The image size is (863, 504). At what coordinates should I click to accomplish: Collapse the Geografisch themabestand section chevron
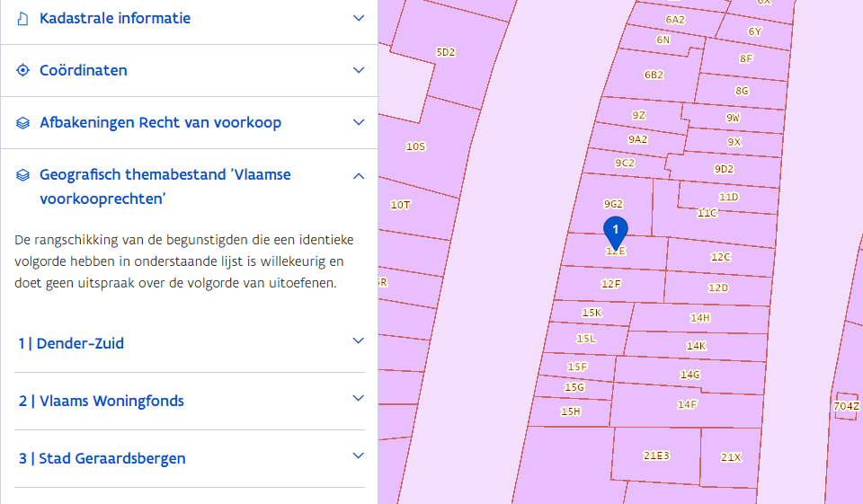coord(359,175)
